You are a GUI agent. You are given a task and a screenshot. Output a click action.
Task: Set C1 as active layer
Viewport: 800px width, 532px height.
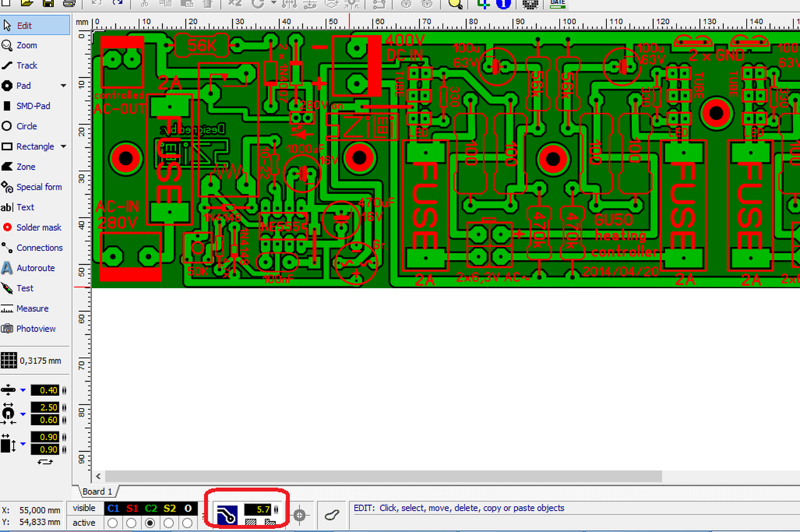112,523
